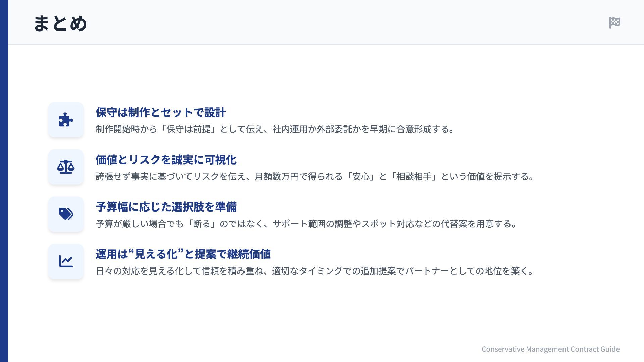Click the quoted phrase 「相談相手」

click(x=414, y=177)
